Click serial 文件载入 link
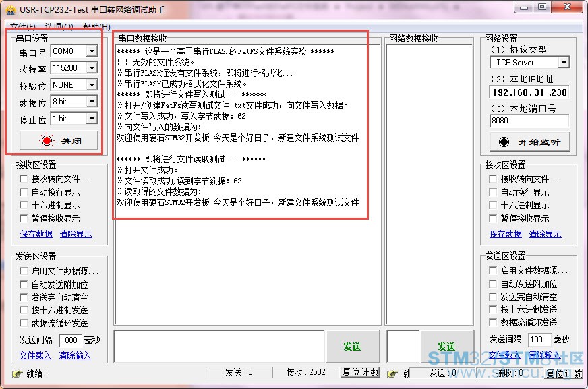The image size is (588, 389). 35,355
